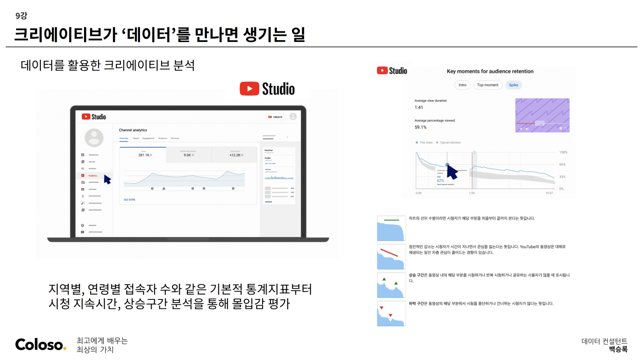644x362 pixels.
Task: Select the Intro key moment chip
Action: pos(462,85)
